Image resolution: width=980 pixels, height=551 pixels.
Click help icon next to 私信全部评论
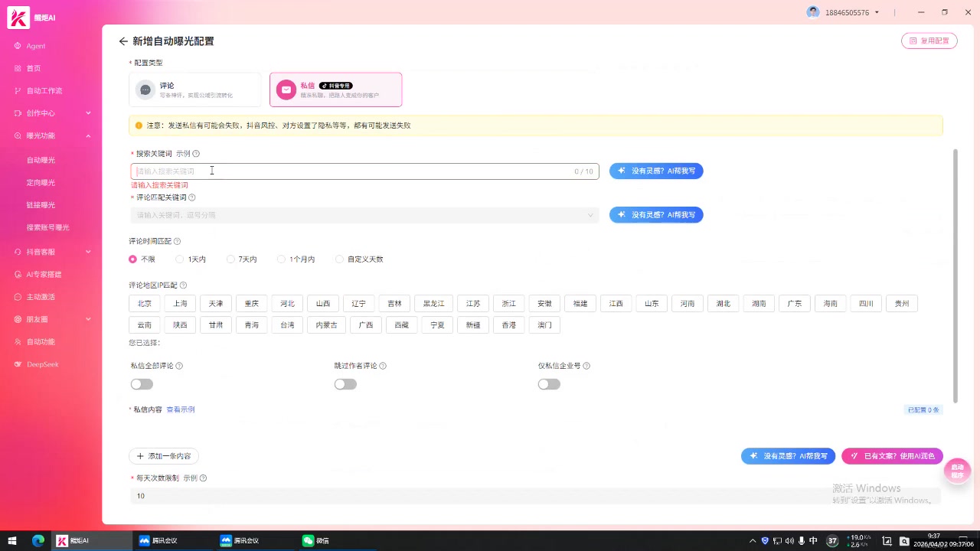tap(179, 366)
